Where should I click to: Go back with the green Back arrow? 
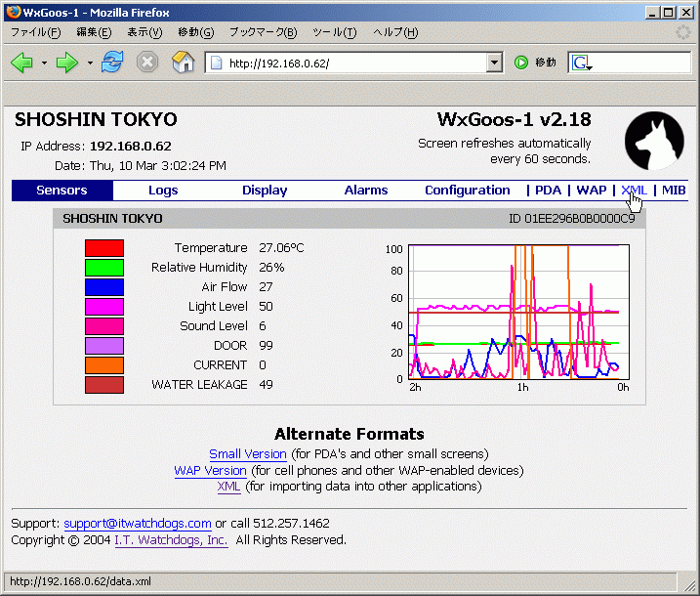21,63
